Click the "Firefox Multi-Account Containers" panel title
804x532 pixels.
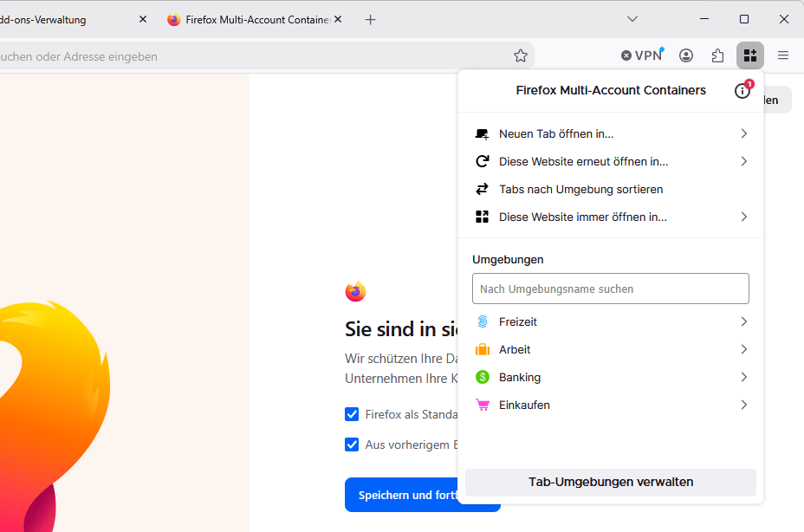(611, 90)
